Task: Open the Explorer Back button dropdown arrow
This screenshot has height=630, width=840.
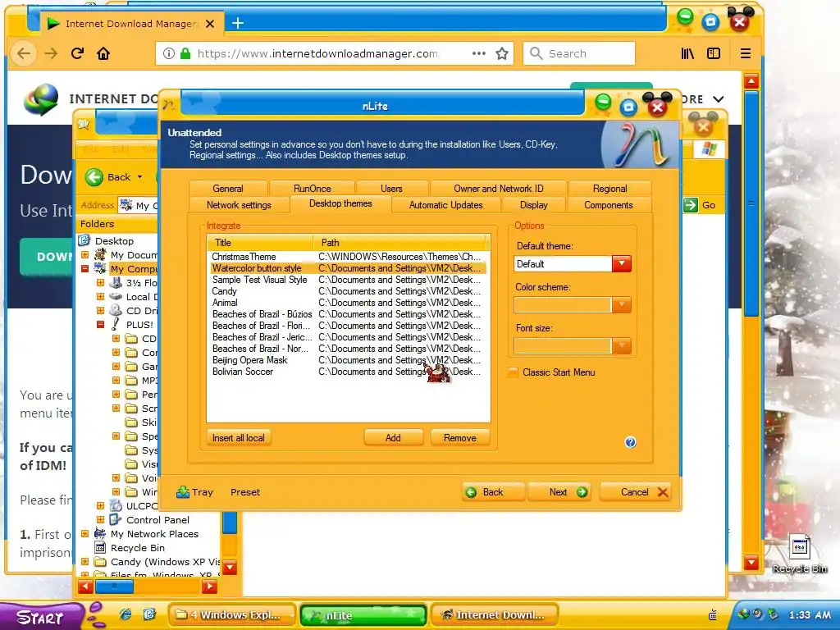Action: (139, 177)
